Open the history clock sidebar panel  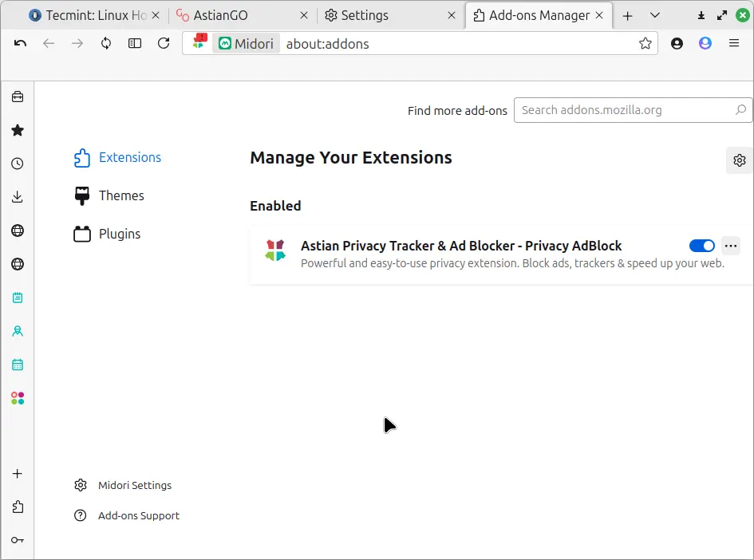17,164
